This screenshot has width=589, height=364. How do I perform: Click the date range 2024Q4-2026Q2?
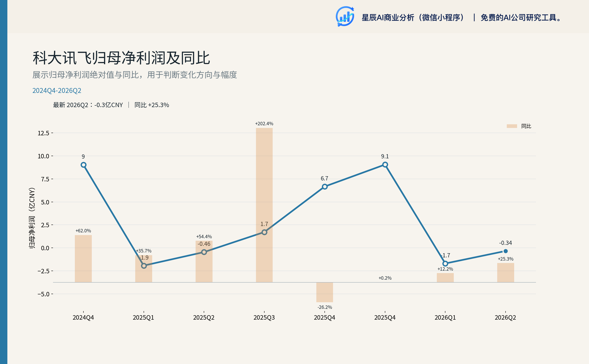[x=57, y=91]
